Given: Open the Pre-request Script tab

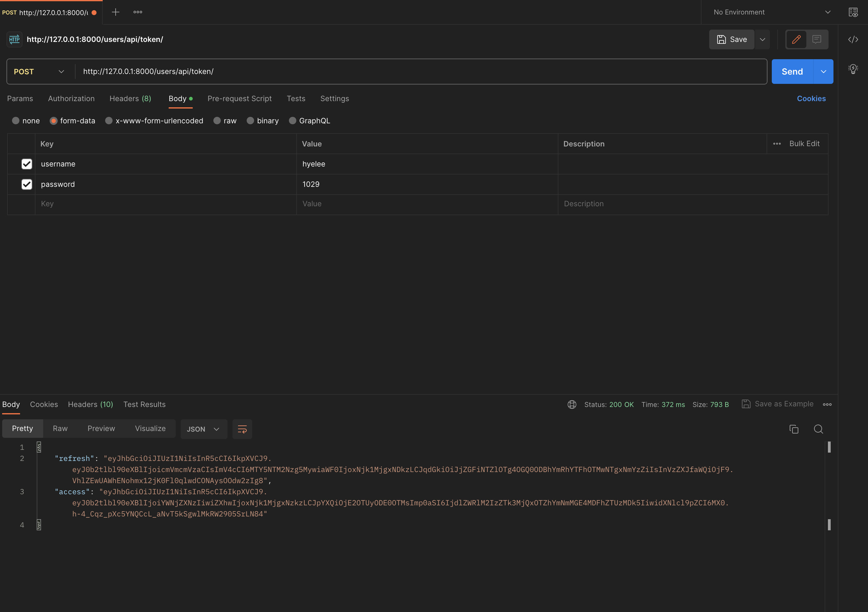Looking at the screenshot, I should click(239, 99).
